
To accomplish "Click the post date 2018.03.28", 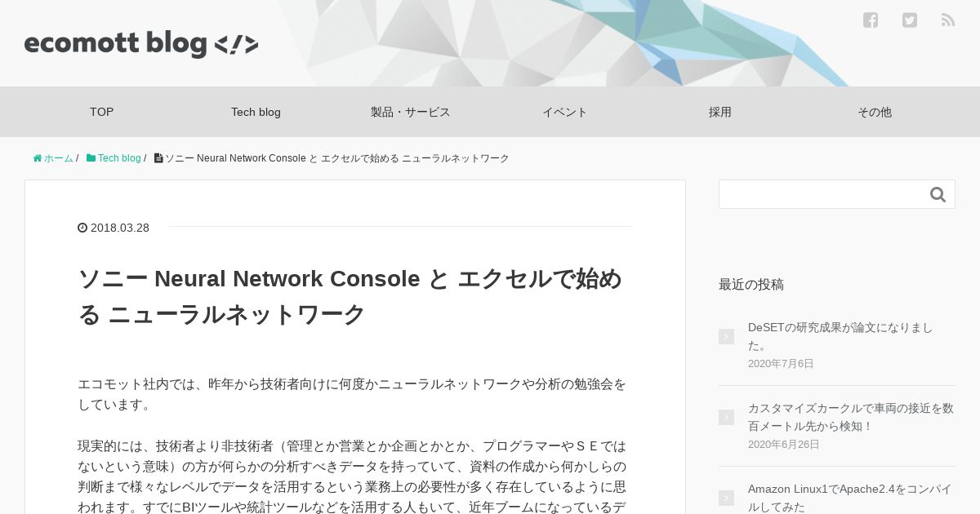I will point(120,228).
